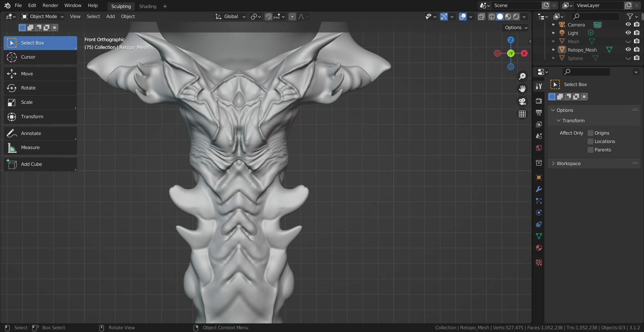
Task: Choose the Add Cube tool
Action: (x=31, y=164)
